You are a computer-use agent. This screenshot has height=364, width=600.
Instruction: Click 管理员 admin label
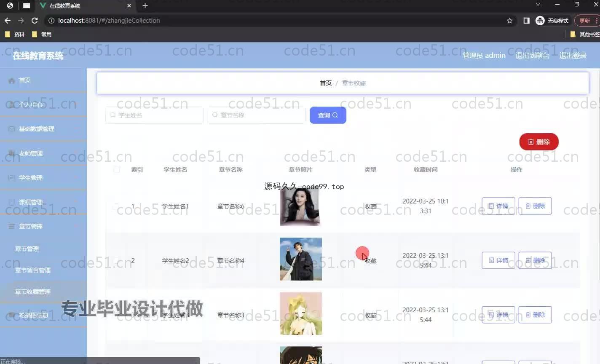coord(484,55)
